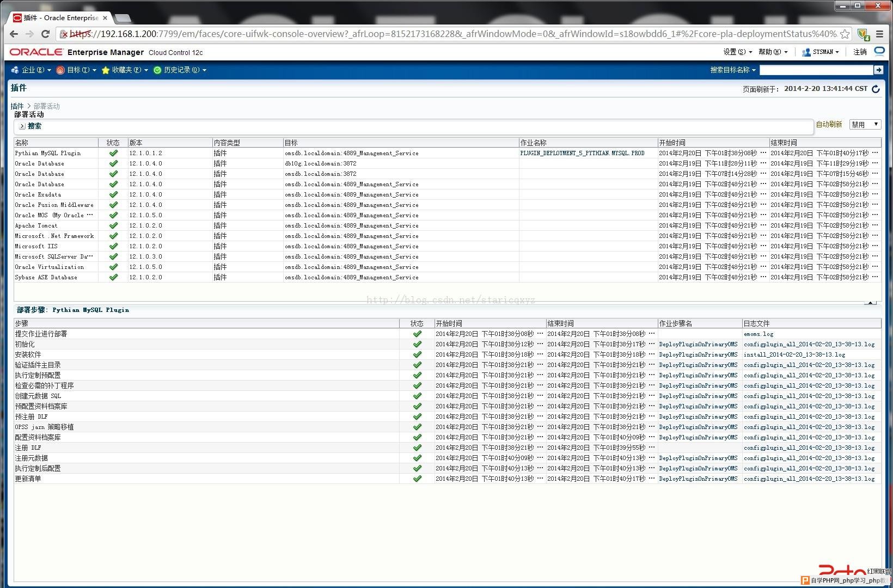893x588 pixels.
Task: Open the 目标 menu
Action: 76,70
